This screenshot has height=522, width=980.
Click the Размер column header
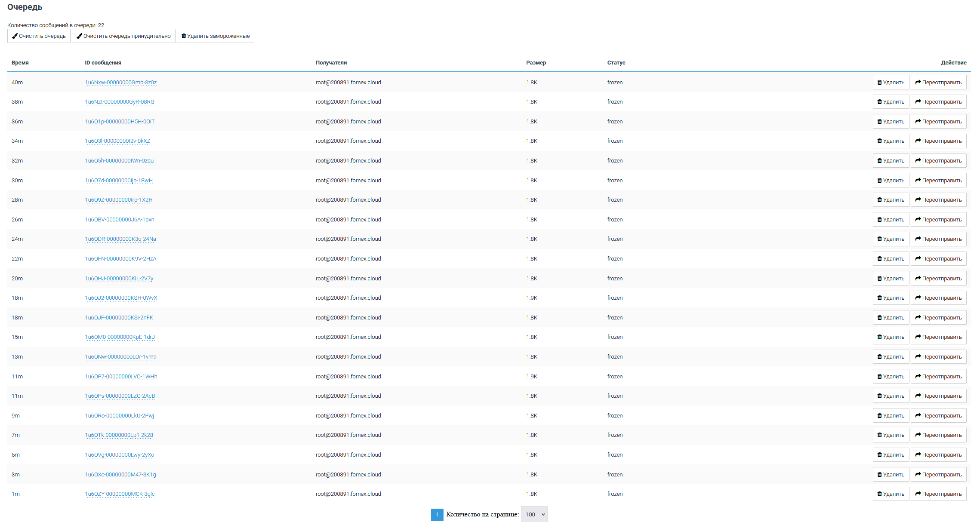(536, 63)
